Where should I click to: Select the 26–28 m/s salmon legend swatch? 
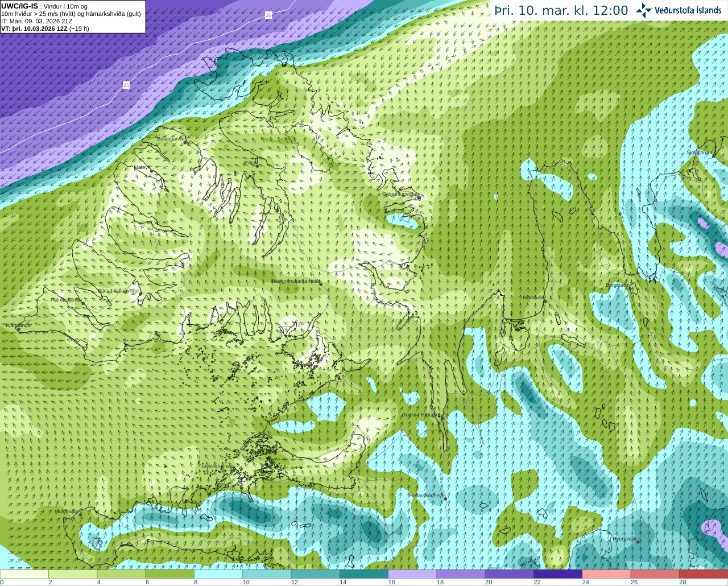tap(655, 574)
